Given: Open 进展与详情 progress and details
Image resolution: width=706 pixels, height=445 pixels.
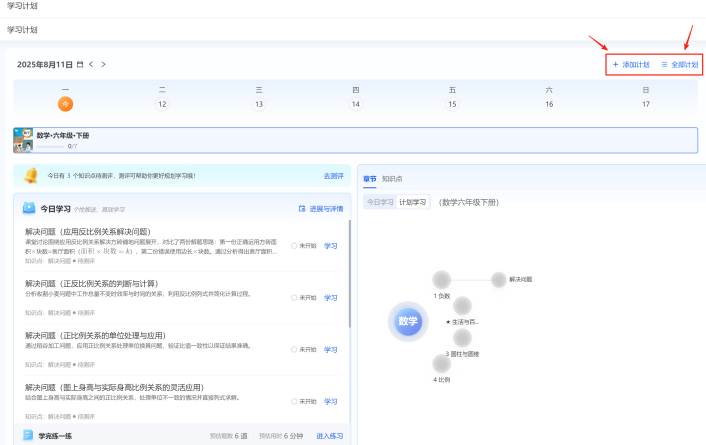Looking at the screenshot, I should tap(320, 209).
